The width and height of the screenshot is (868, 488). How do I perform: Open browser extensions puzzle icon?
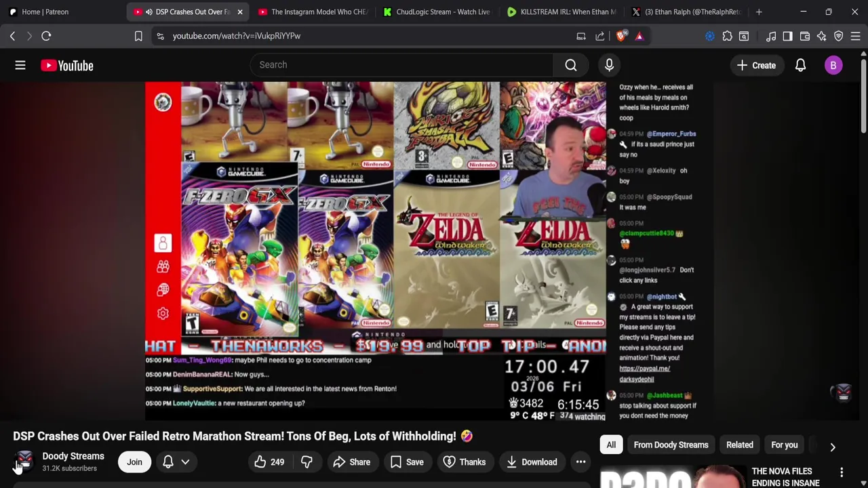point(727,36)
